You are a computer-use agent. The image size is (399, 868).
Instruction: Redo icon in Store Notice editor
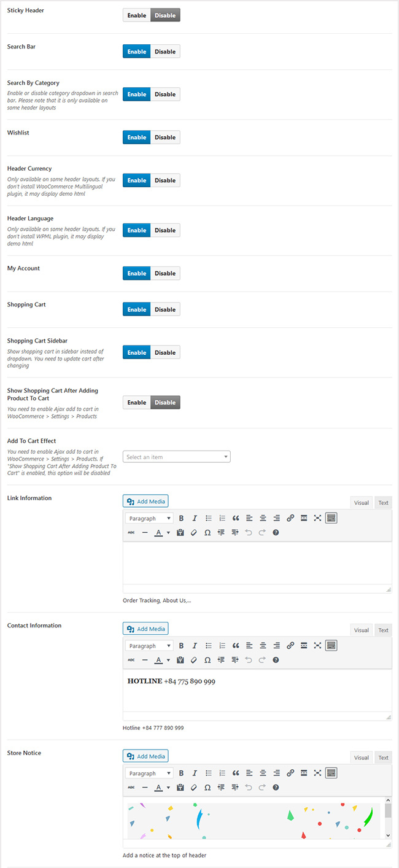pyautogui.click(x=262, y=788)
